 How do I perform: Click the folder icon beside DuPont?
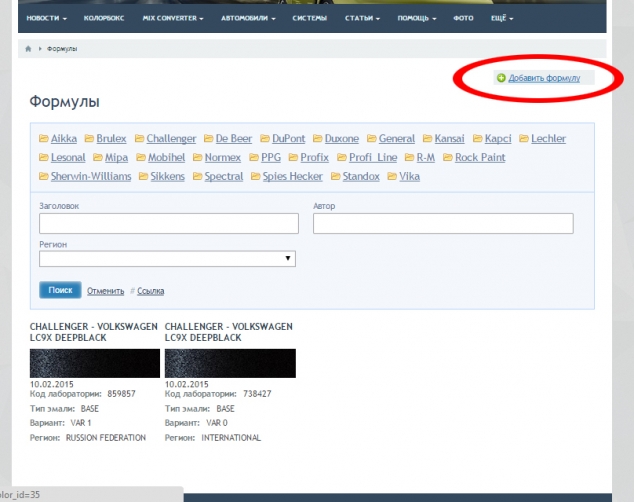click(265, 139)
